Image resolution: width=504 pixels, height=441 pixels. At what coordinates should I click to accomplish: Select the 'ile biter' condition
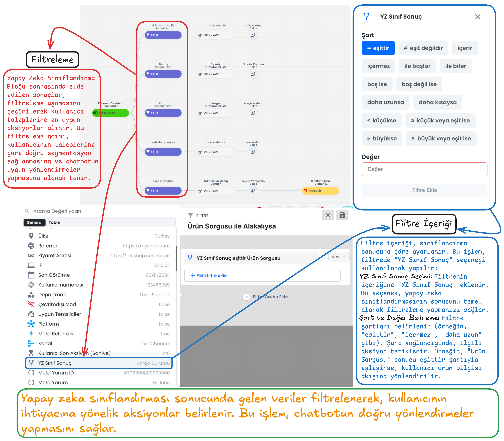455,66
